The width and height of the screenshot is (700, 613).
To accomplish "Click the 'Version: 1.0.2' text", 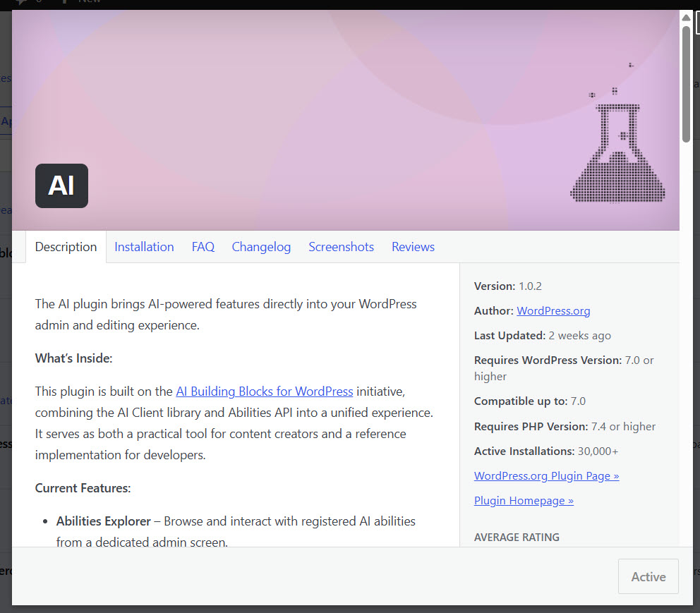I will coord(508,286).
